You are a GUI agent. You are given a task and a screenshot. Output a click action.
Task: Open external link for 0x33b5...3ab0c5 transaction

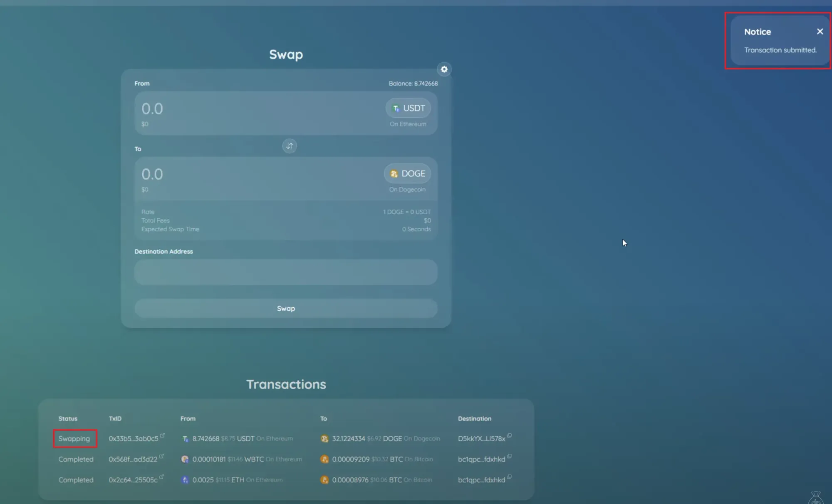[x=162, y=435]
